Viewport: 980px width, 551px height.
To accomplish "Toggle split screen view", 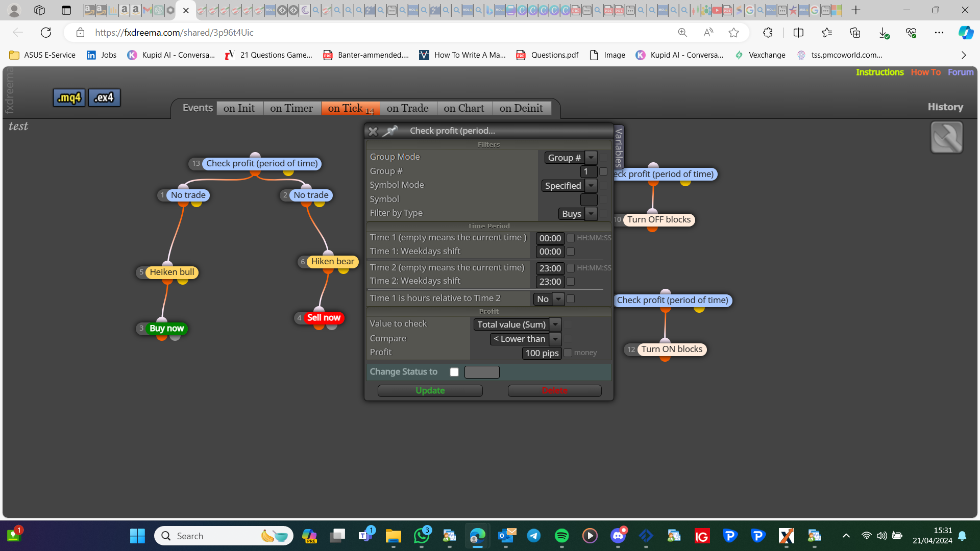I will click(x=798, y=33).
